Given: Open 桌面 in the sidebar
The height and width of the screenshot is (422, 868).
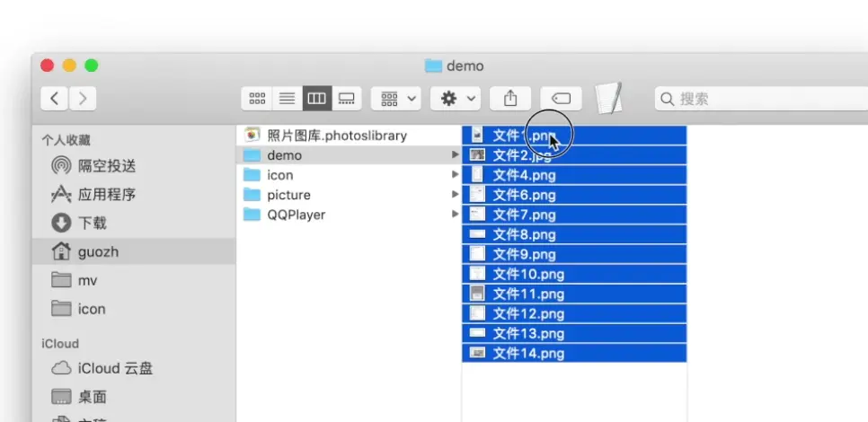Looking at the screenshot, I should point(134,397).
